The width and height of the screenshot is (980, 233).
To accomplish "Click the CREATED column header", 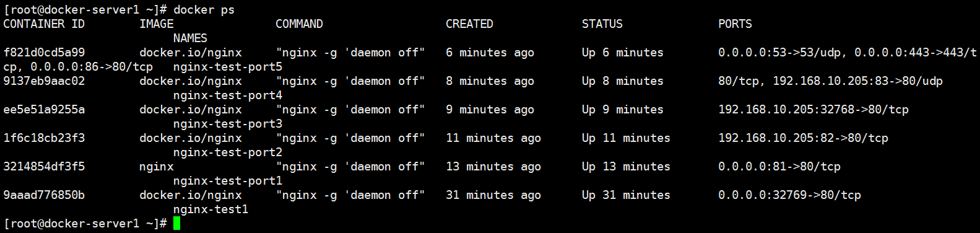I will pos(469,24).
